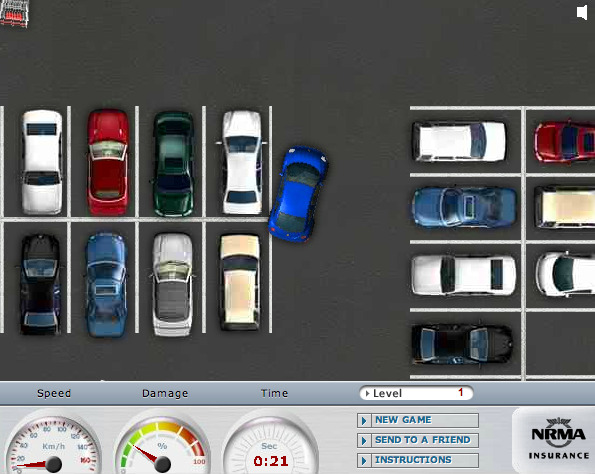Mute the game sound speaker icon
Image resolution: width=595 pixels, height=474 pixels.
coord(582,12)
